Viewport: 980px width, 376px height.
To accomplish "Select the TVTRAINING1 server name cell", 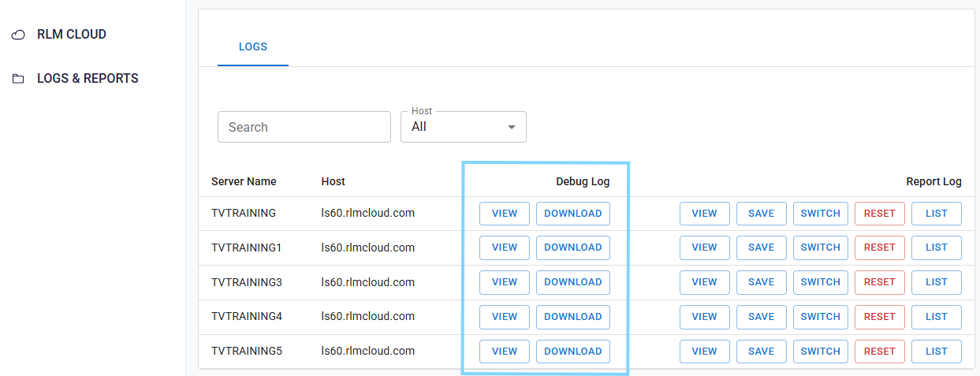I will click(x=247, y=248).
